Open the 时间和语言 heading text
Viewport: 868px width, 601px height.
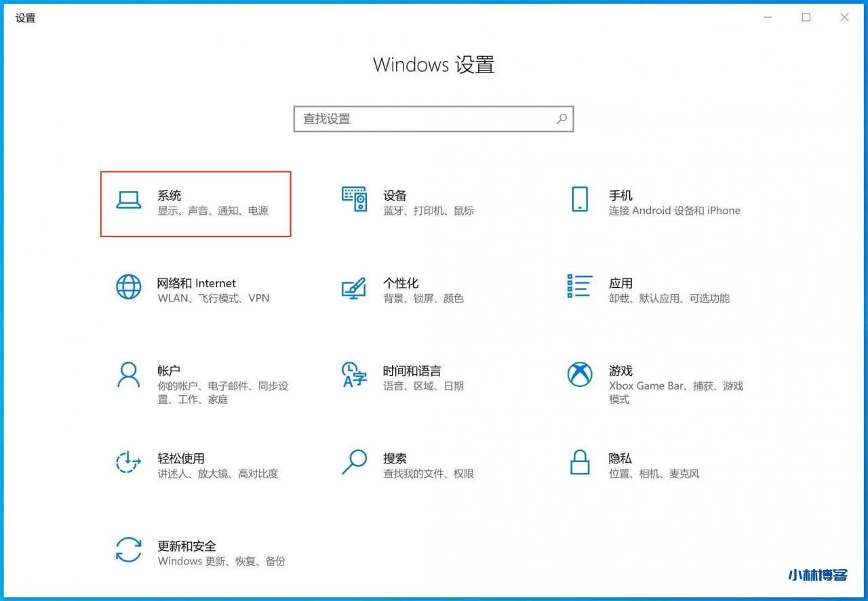412,371
